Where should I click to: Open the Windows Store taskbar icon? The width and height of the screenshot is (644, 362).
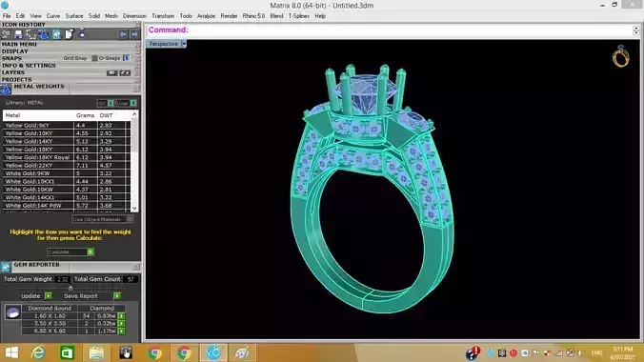pos(68,353)
